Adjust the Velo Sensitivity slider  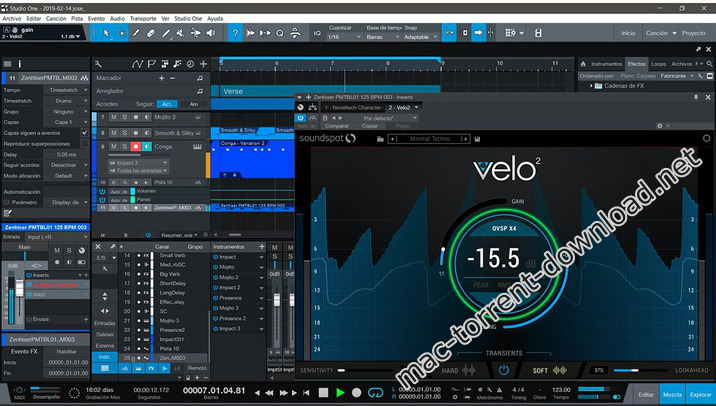pos(365,370)
